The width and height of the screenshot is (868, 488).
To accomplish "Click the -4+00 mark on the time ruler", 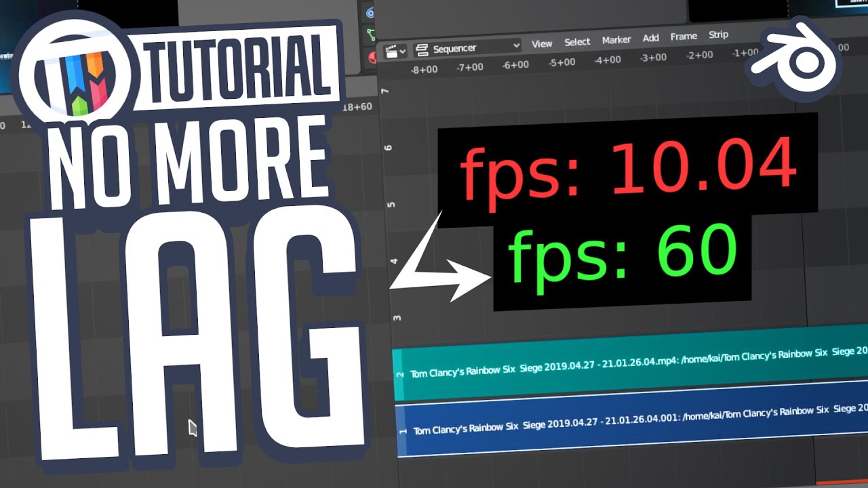I will [x=607, y=60].
